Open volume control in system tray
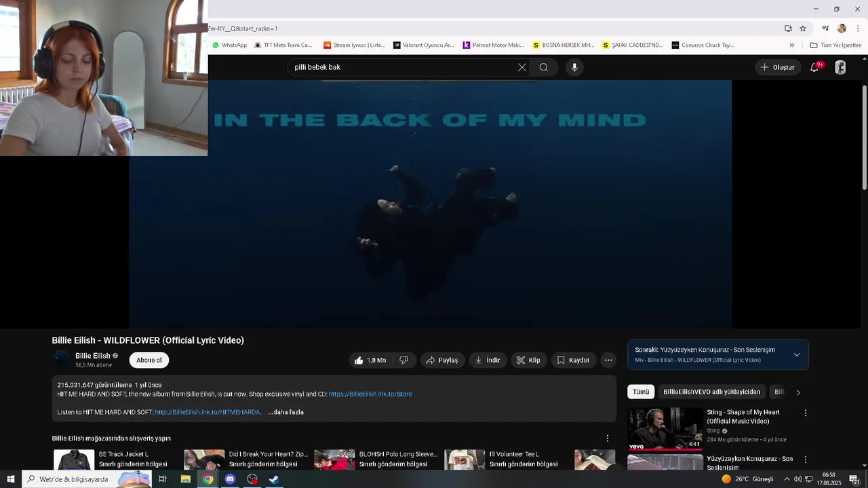This screenshot has width=868, height=488. tap(797, 479)
